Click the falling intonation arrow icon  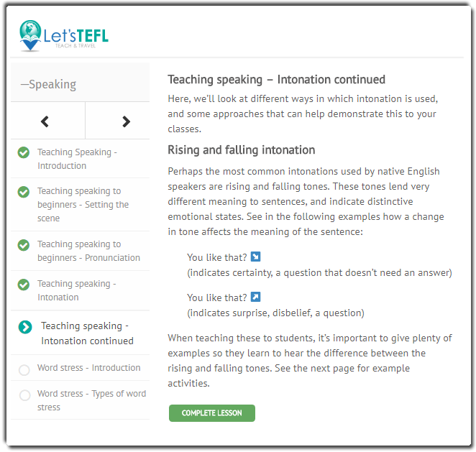(x=255, y=257)
